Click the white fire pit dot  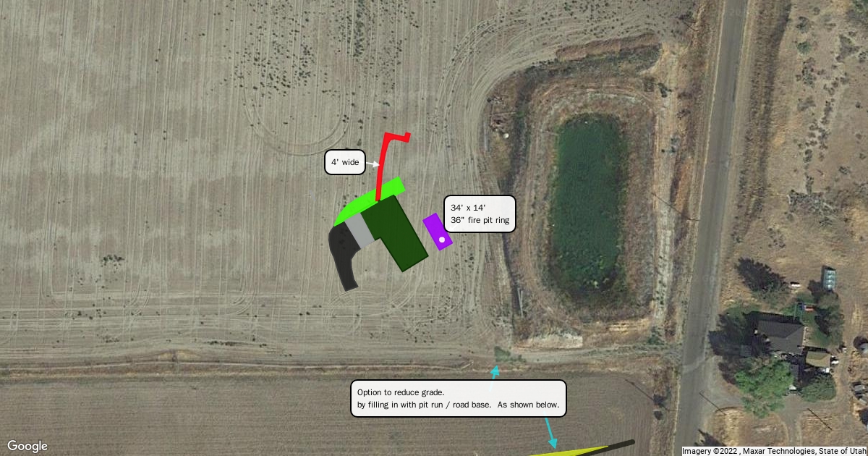441,240
